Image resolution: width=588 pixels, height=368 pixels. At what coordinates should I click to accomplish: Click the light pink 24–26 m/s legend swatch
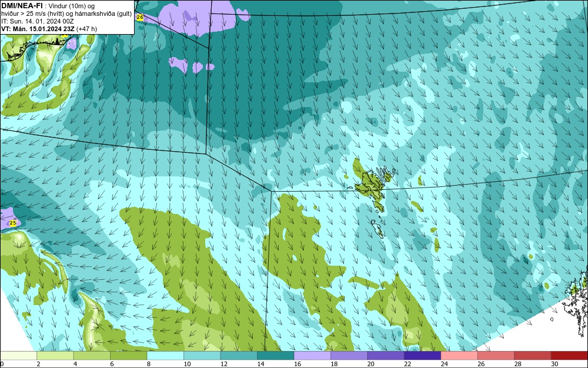[459, 356]
